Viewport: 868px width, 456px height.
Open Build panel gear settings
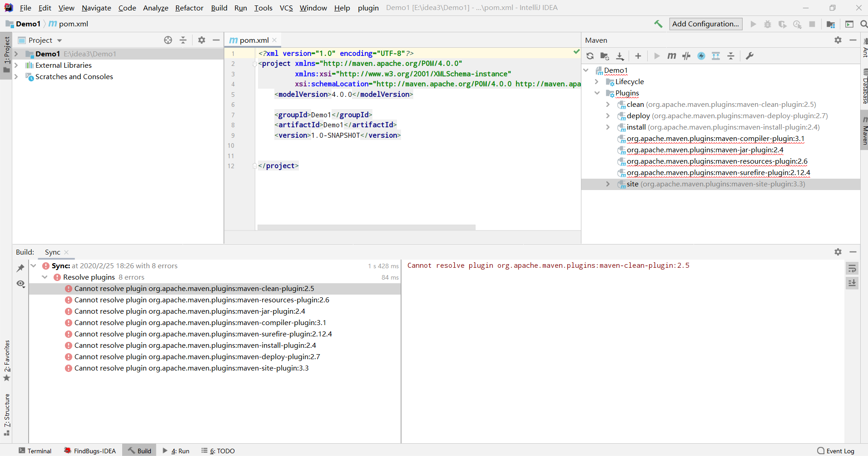(838, 252)
